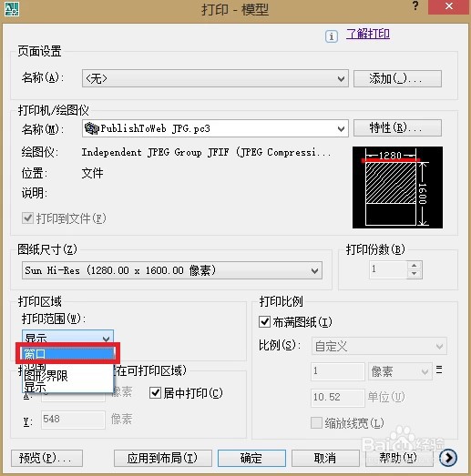Viewport: 471px width, 476px height.
Task: Click the 确定 OK button
Action: coord(251,458)
